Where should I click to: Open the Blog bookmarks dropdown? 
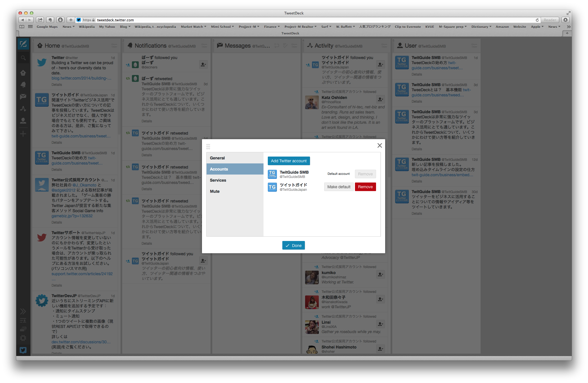tap(125, 27)
